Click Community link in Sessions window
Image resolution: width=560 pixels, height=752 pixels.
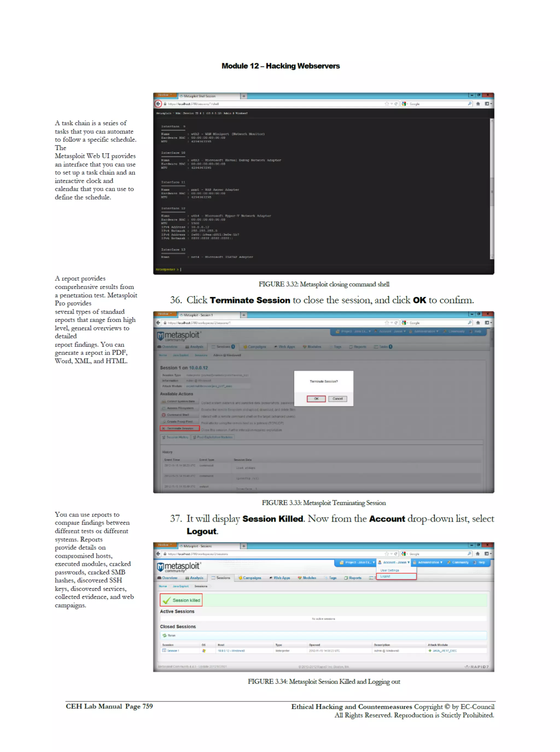[458, 562]
